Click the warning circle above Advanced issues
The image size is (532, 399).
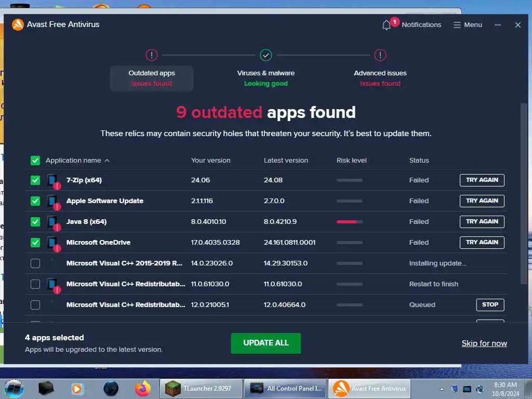[380, 55]
